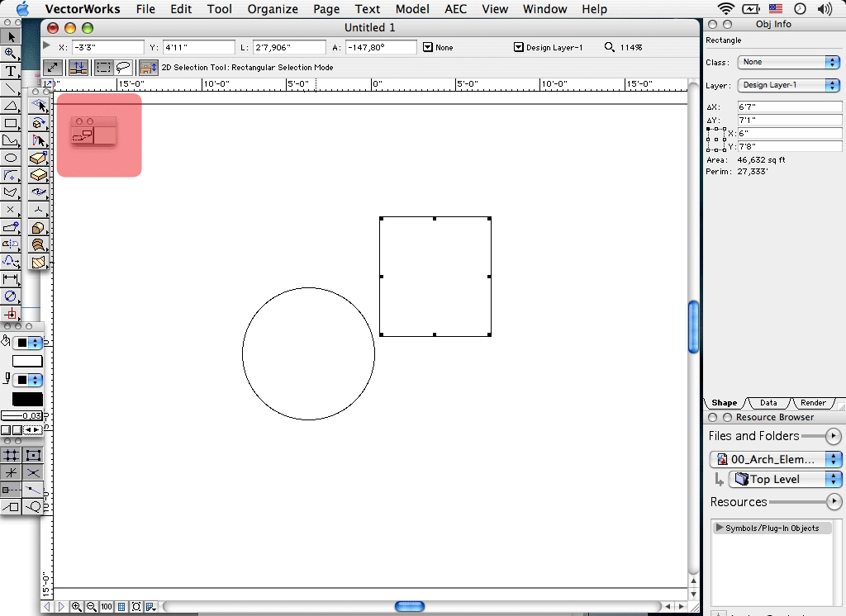Select the 3D spiral sweep tool

point(38,244)
